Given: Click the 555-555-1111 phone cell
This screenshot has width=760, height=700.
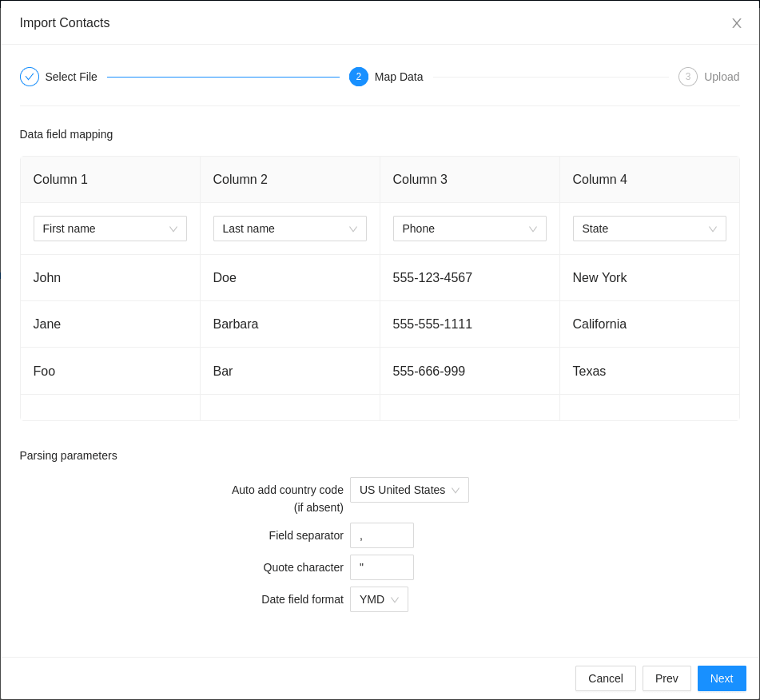Looking at the screenshot, I should point(432,324).
